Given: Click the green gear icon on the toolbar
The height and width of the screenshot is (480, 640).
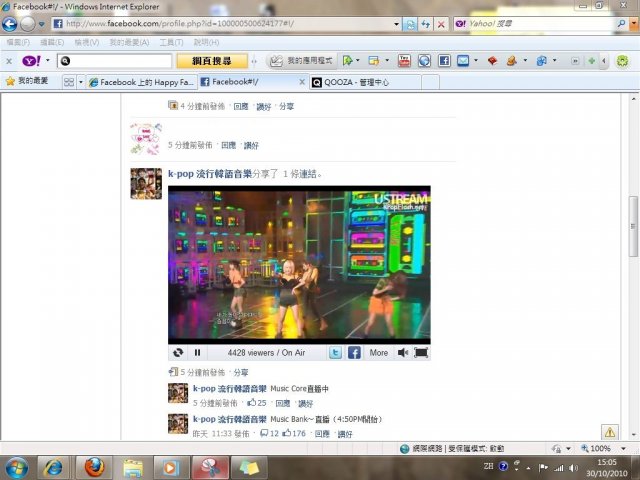Looking at the screenshot, I should click(622, 61).
